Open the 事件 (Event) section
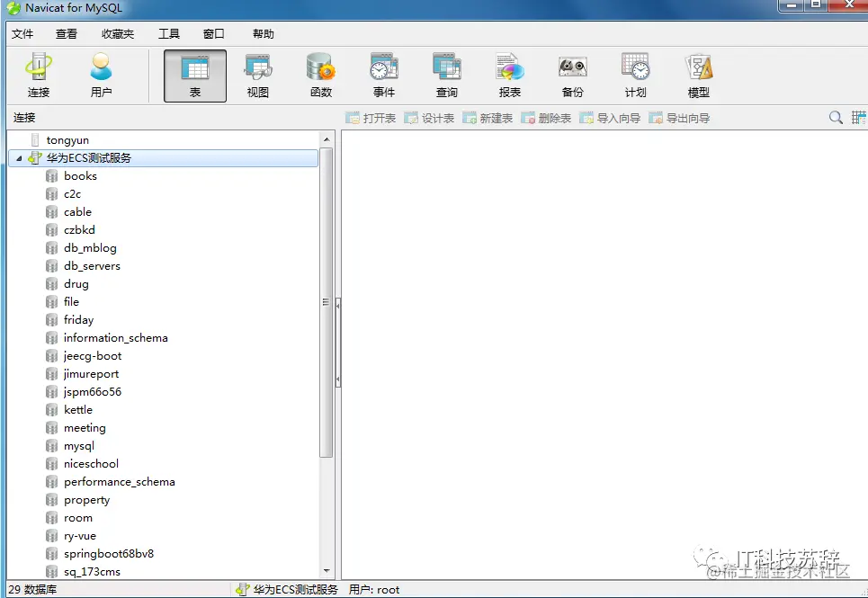 point(383,76)
